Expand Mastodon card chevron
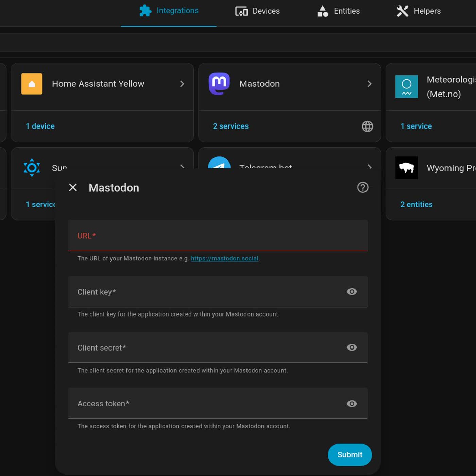 370,84
